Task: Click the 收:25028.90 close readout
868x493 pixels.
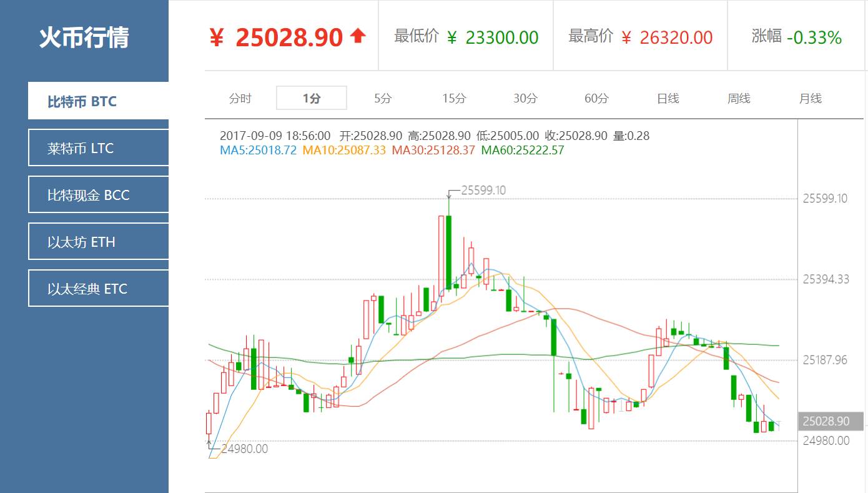Action: [576, 136]
